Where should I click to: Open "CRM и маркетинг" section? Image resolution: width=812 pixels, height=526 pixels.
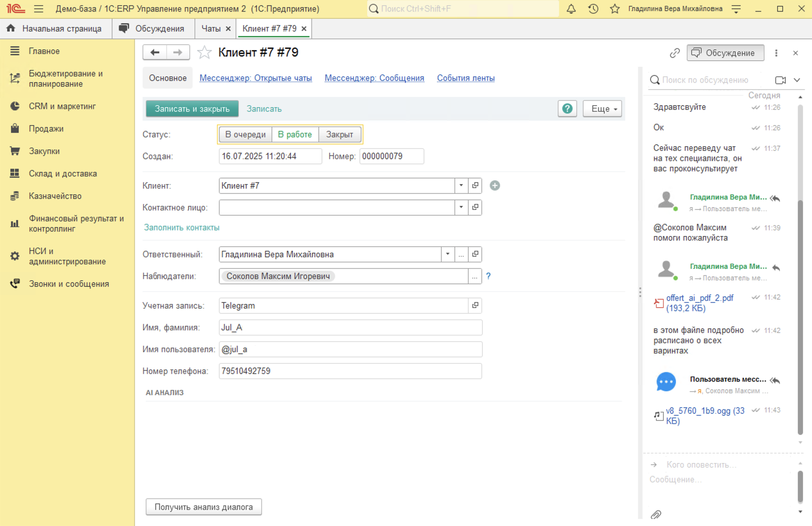(x=62, y=106)
